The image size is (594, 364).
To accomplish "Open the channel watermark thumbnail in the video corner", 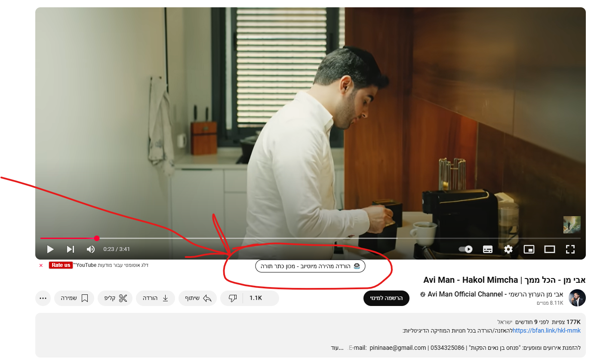I will 572,225.
